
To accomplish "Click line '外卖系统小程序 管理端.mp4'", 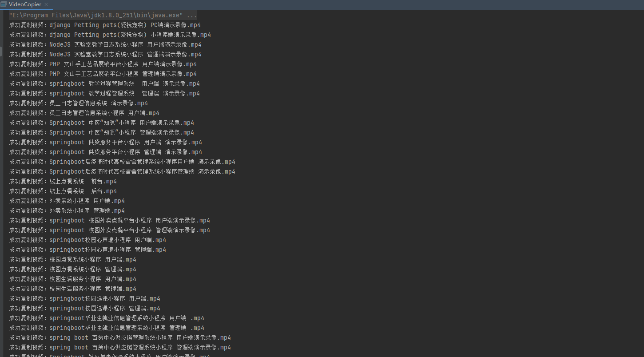I will (x=67, y=210).
